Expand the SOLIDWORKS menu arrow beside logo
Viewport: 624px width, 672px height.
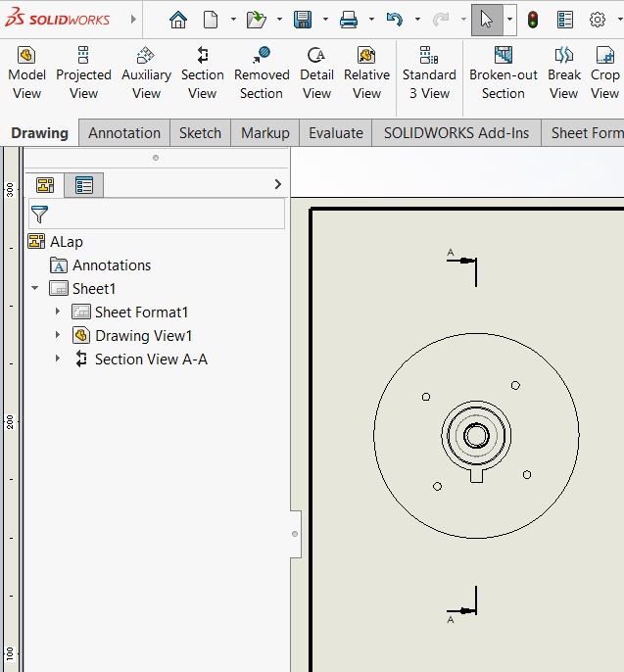tap(133, 20)
